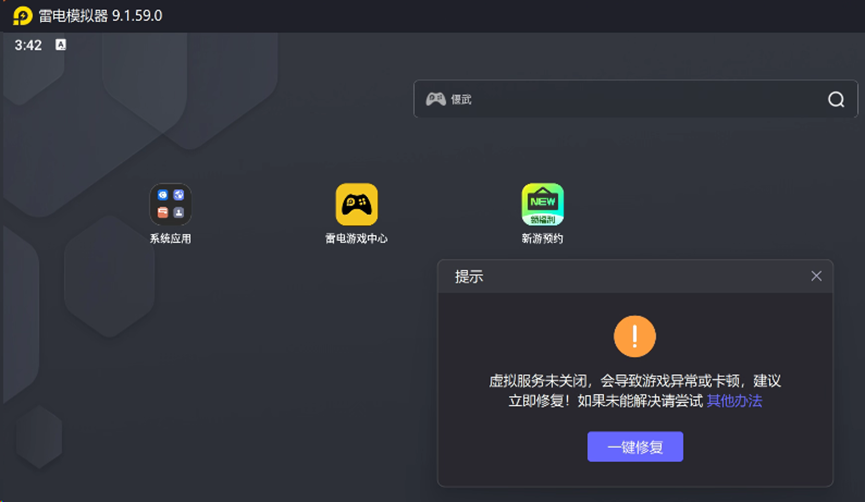Close the 提示 dialog
Image resolution: width=865 pixels, height=502 pixels.
click(816, 276)
